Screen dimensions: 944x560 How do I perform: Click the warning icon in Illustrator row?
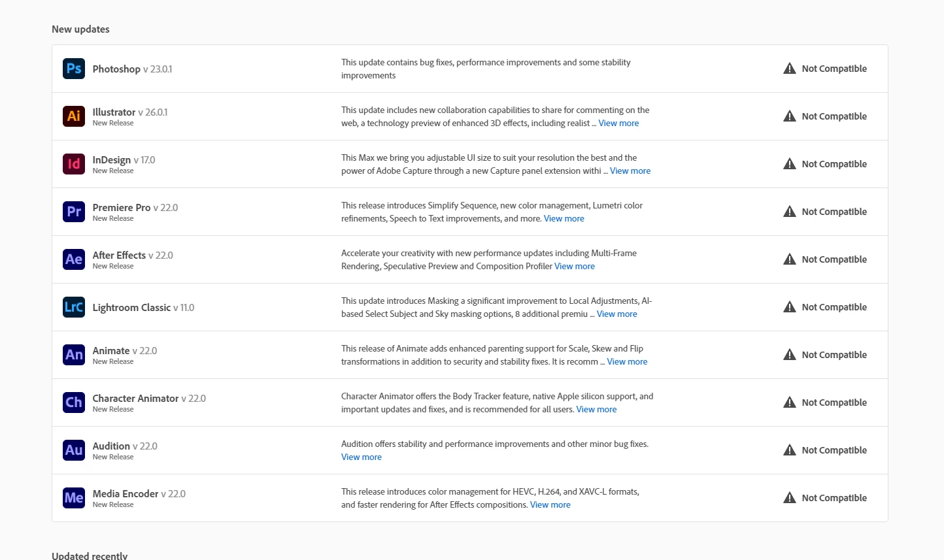pyautogui.click(x=790, y=116)
